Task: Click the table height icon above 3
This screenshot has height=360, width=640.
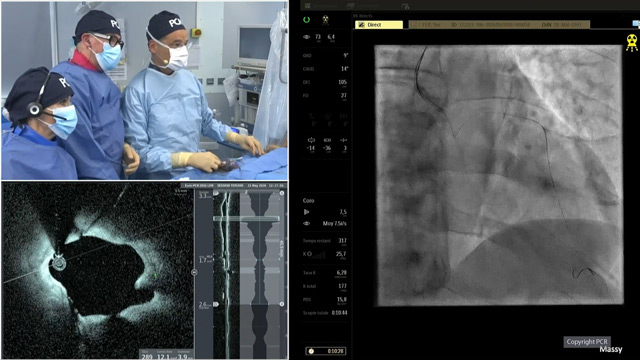Action: tap(344, 140)
